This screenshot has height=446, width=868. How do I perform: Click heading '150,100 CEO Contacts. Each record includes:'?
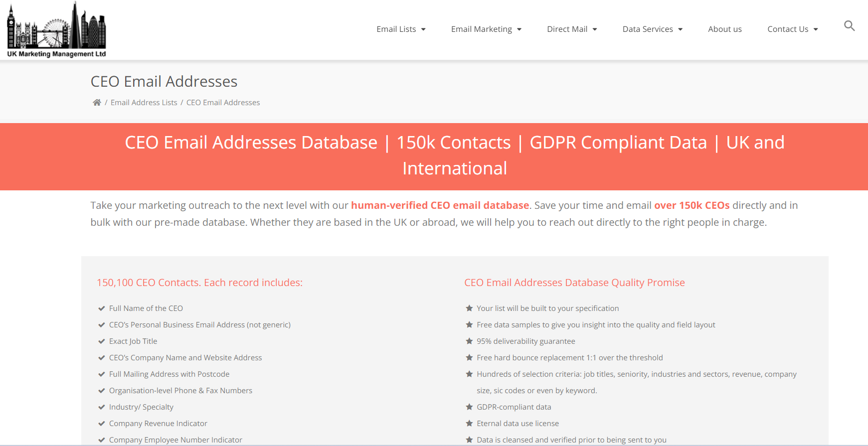[199, 283]
